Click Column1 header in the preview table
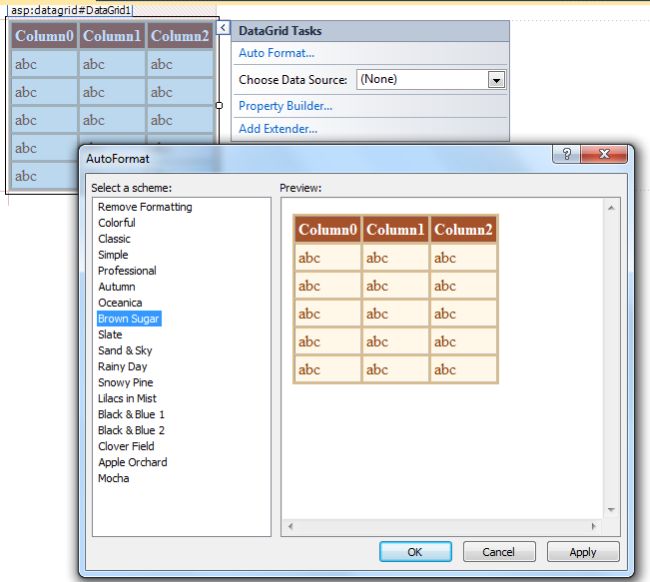The width and height of the screenshot is (650, 582). pos(395,229)
